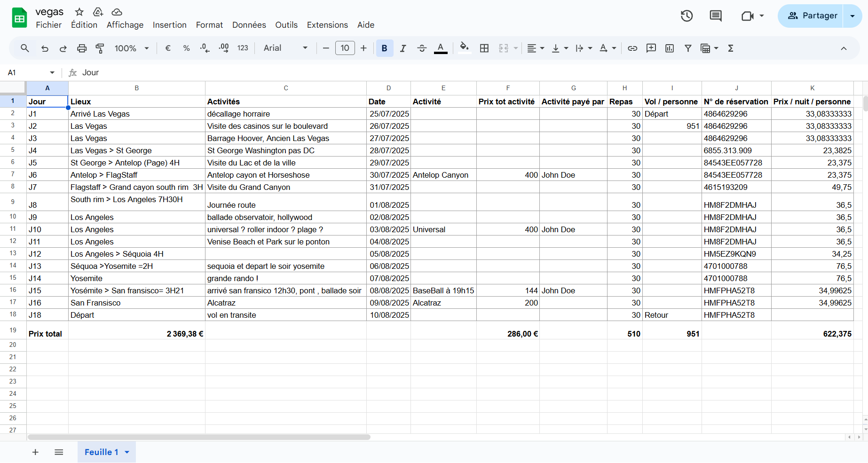The image size is (868, 463).
Task: Open the Insertion menu
Action: click(169, 25)
